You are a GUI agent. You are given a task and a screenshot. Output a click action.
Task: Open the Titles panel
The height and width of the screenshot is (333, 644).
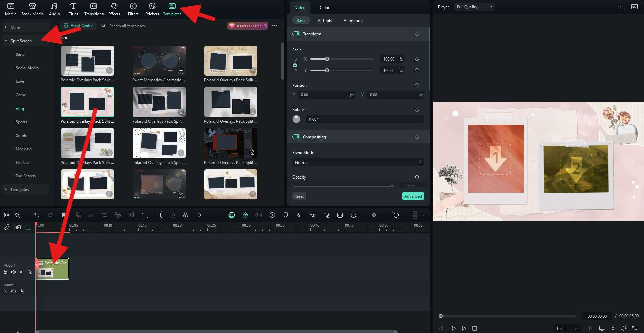73,9
